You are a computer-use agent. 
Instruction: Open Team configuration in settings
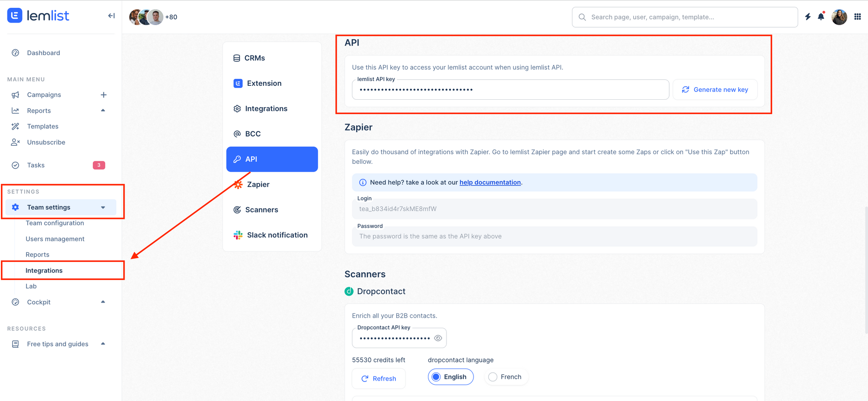[x=55, y=223]
